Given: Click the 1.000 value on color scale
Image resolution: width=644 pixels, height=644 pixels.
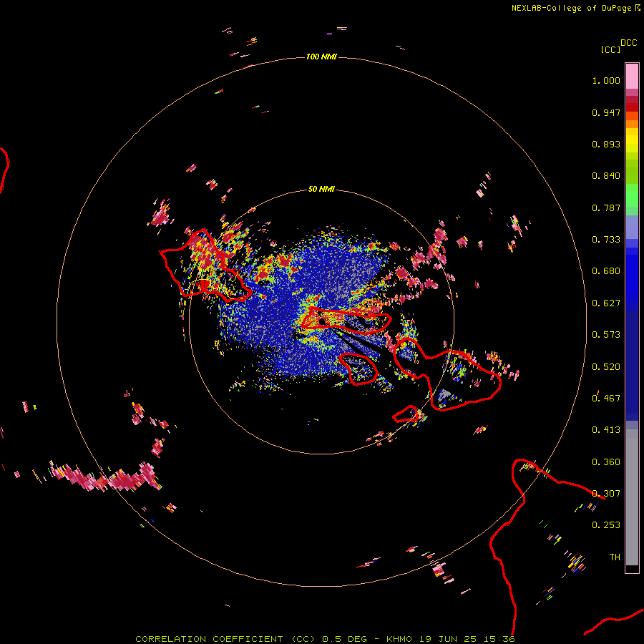Looking at the screenshot, I should 606,80.
